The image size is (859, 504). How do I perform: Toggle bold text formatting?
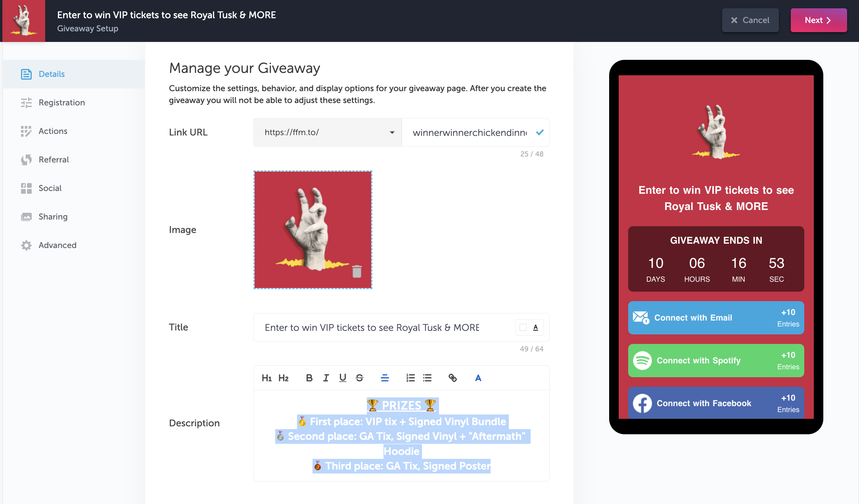(309, 377)
